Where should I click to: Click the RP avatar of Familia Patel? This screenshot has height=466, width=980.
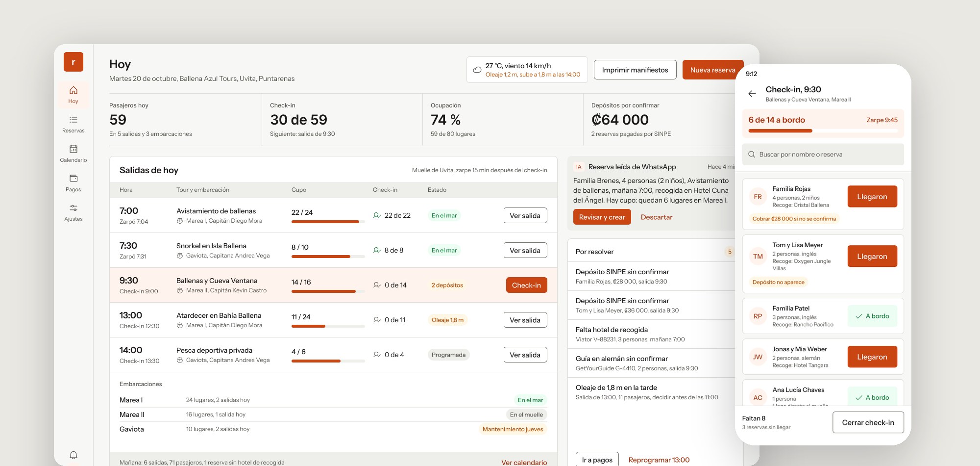(x=758, y=316)
